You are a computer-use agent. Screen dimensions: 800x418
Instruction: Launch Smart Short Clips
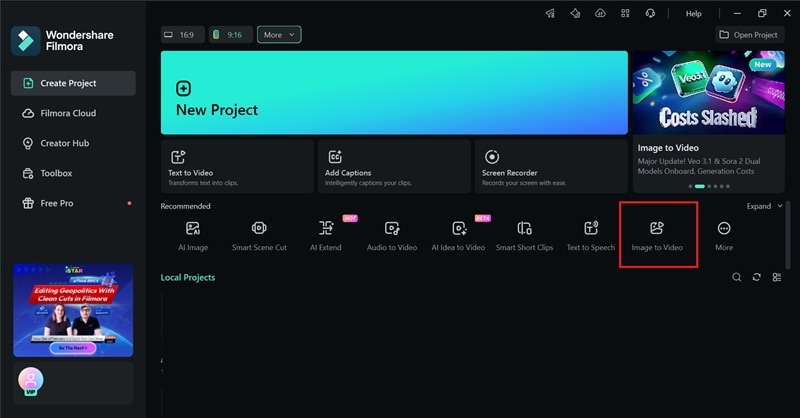pos(524,236)
